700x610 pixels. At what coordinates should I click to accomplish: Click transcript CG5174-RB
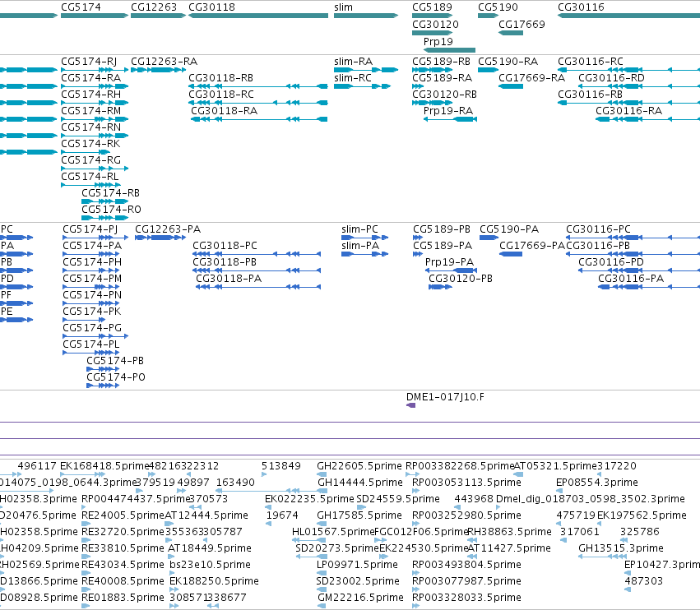pyautogui.click(x=111, y=192)
